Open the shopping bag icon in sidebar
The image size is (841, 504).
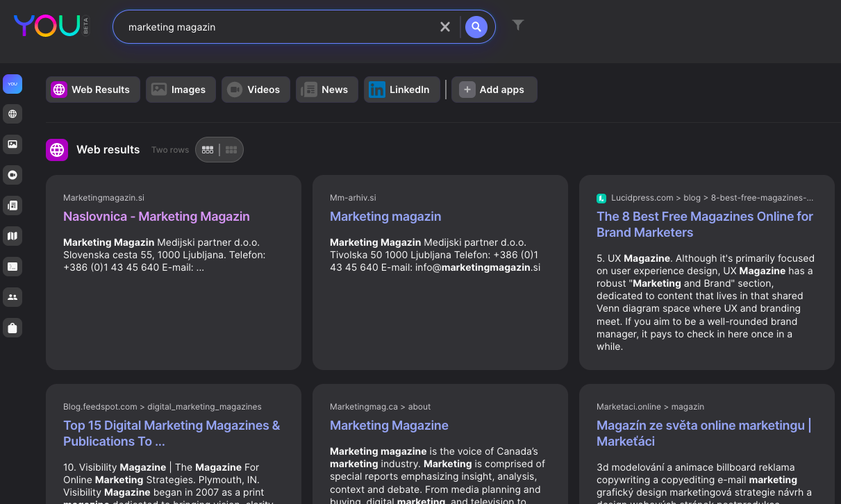13,328
